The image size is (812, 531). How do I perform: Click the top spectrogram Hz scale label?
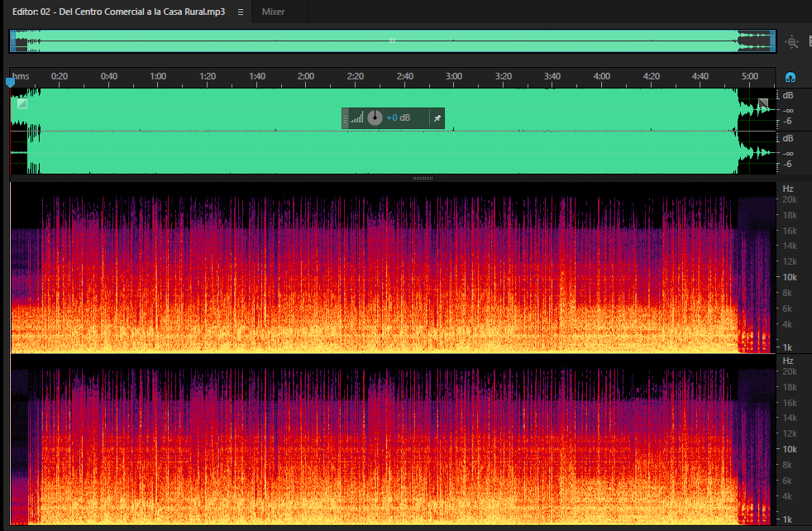pyautogui.click(x=788, y=189)
